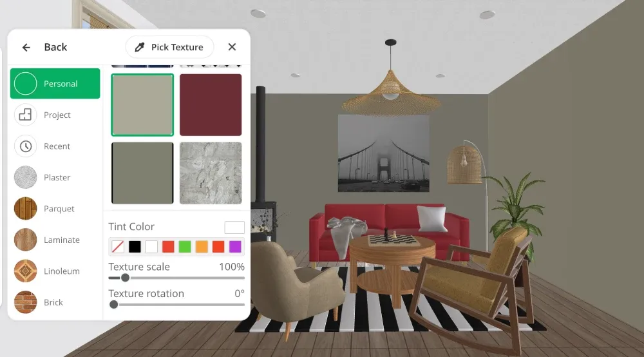Click the Brick texture icon

pyautogui.click(x=26, y=302)
